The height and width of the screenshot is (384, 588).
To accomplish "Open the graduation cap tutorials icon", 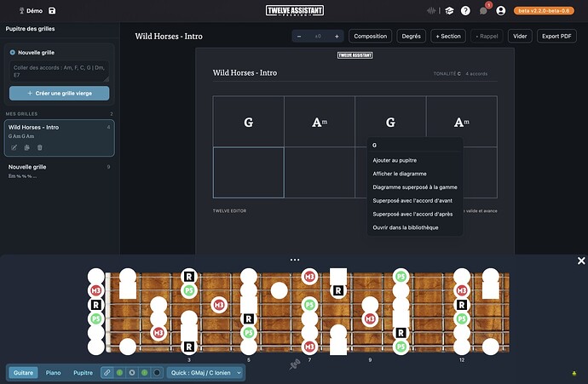I will click(x=449, y=11).
